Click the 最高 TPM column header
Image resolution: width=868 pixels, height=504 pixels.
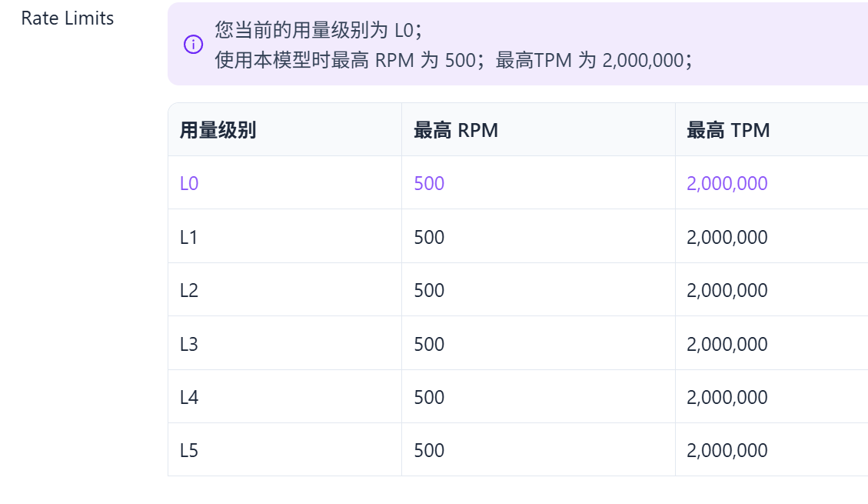tap(728, 130)
